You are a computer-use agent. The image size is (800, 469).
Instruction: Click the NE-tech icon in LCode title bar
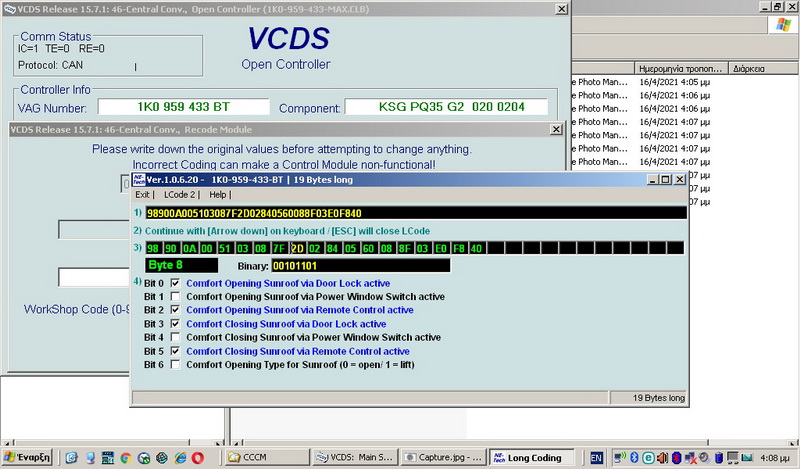pos(139,180)
